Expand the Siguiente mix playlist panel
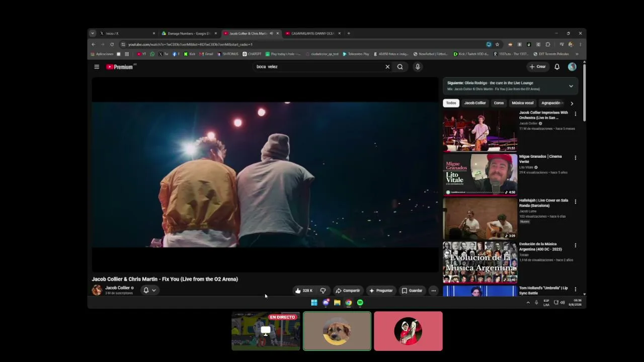 (571, 86)
